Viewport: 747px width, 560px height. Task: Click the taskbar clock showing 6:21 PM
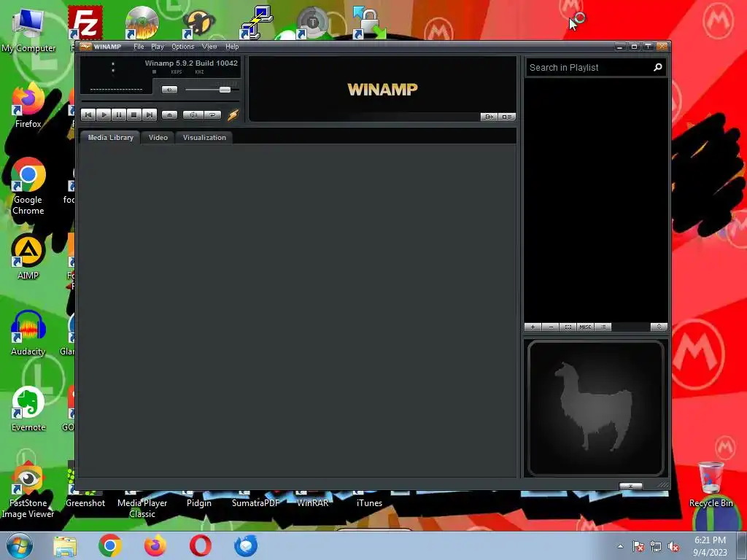click(x=710, y=545)
